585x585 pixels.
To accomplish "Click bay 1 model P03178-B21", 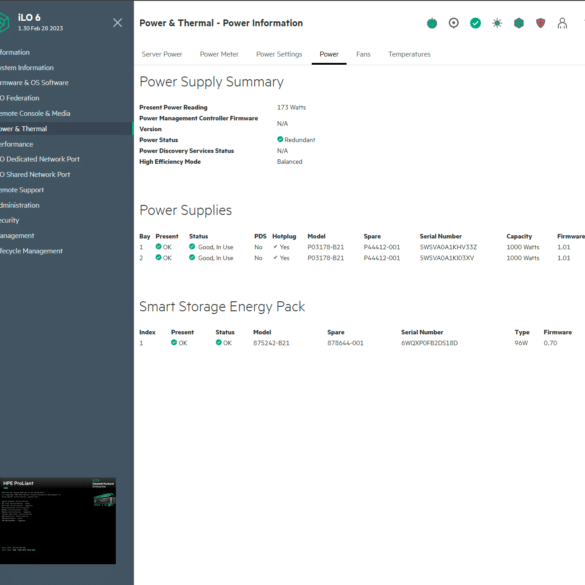I will [x=326, y=247].
